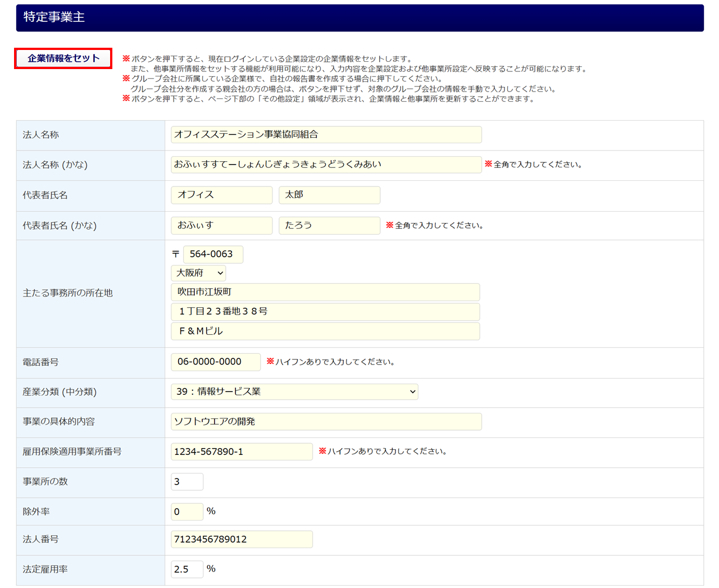The width and height of the screenshot is (719, 588).
Task: Click the 事業の具体的内容 text field
Action: [x=326, y=422]
